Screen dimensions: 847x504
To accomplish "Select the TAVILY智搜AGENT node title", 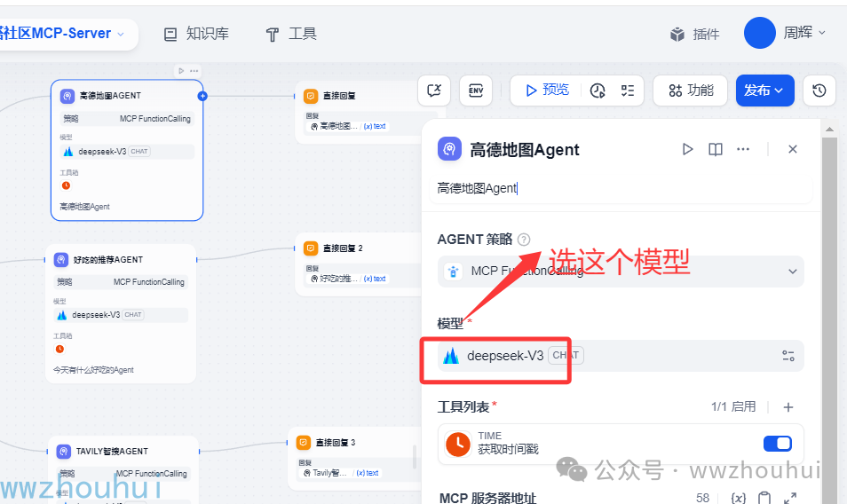I will (x=112, y=451).
